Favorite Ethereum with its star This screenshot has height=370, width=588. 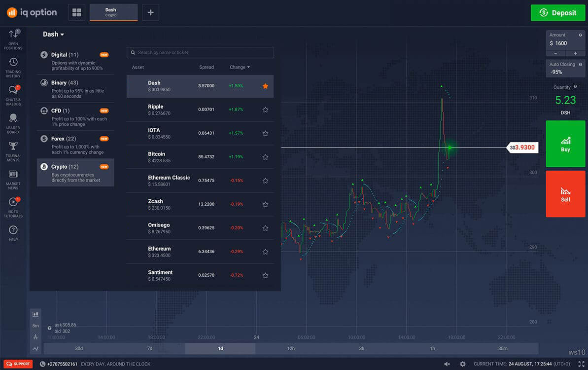(266, 252)
